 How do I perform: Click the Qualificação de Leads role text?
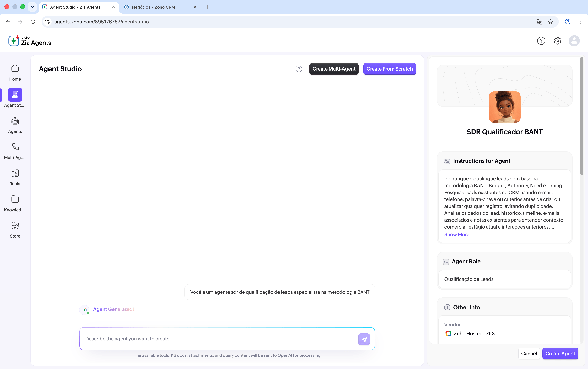pyautogui.click(x=469, y=279)
